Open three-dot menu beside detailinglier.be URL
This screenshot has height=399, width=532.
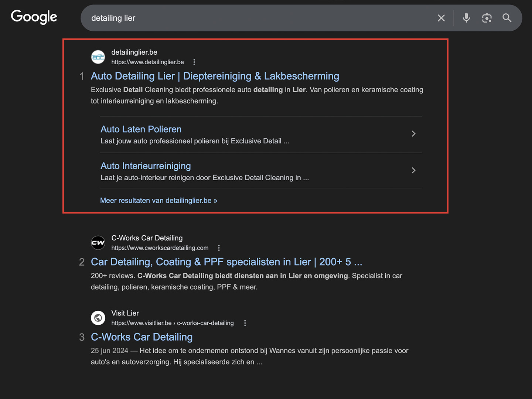[x=194, y=62]
